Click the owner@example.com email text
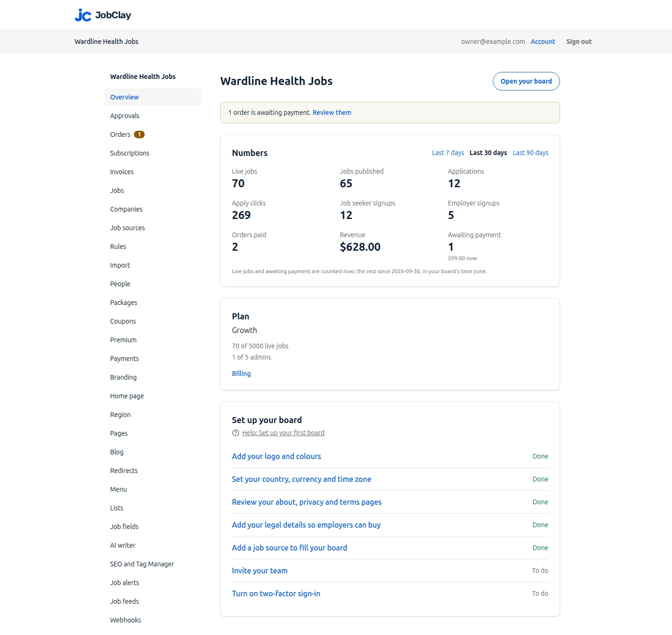The width and height of the screenshot is (672, 635). (493, 42)
